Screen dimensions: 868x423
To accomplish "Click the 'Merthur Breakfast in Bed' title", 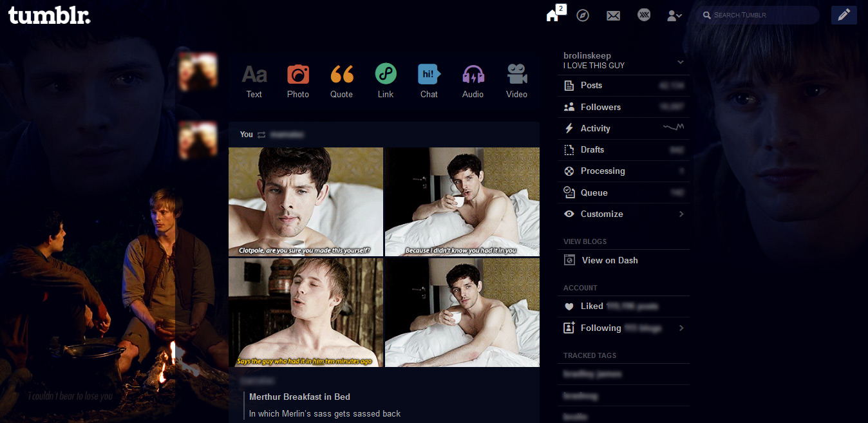I will coord(299,397).
